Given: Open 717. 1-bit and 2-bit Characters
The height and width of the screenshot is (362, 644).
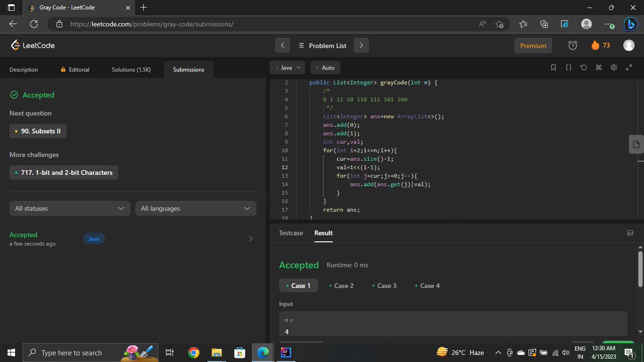Looking at the screenshot, I should (x=64, y=173).
